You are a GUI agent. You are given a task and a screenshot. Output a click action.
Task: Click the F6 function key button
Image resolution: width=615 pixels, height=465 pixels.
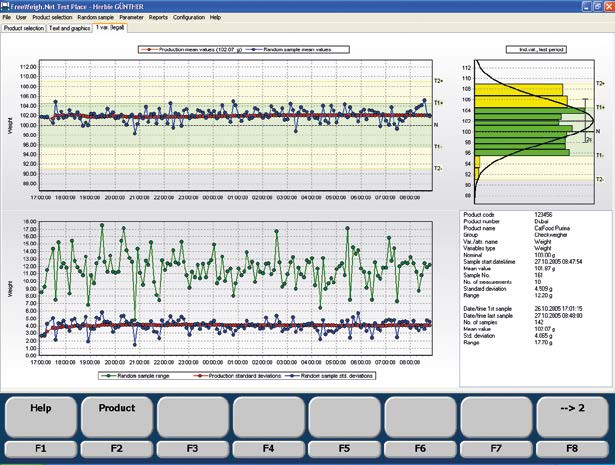(x=420, y=449)
